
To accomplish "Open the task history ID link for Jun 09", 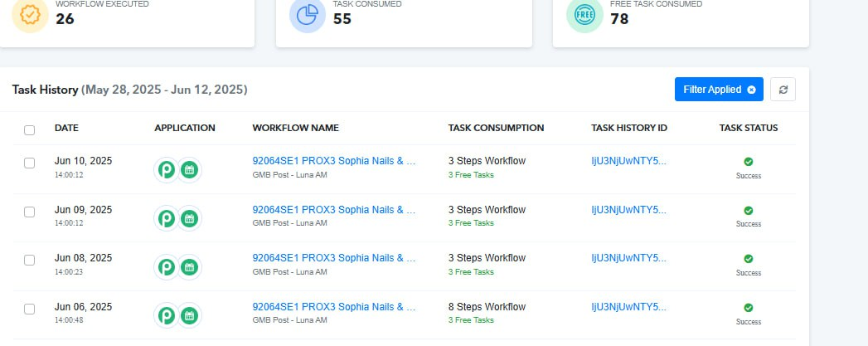I will pyautogui.click(x=629, y=210).
